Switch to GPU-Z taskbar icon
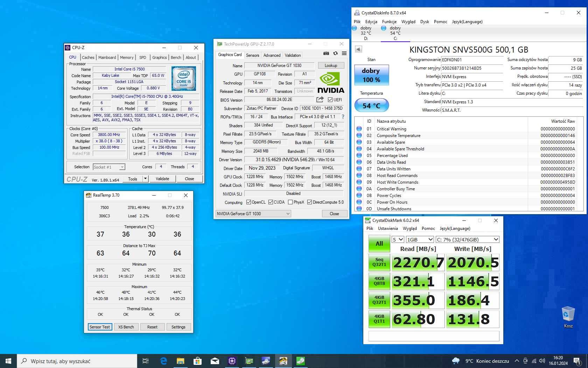 coord(249,361)
